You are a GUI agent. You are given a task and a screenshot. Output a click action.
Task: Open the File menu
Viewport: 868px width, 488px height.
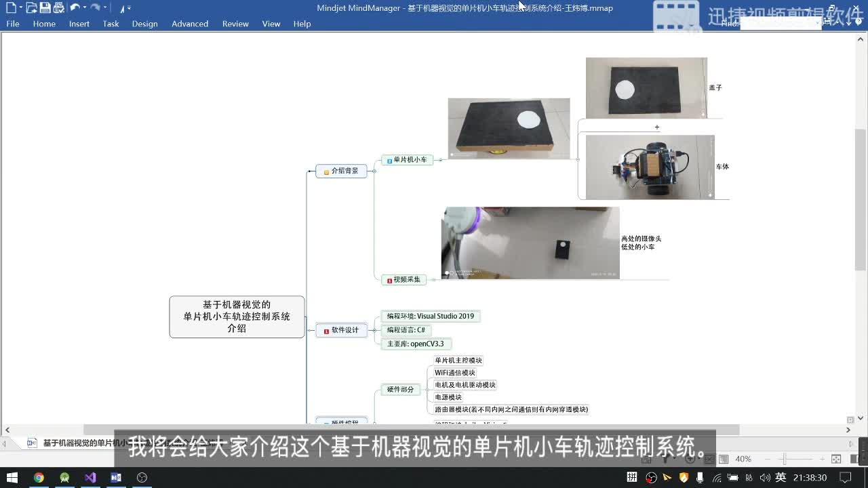pyautogui.click(x=13, y=24)
